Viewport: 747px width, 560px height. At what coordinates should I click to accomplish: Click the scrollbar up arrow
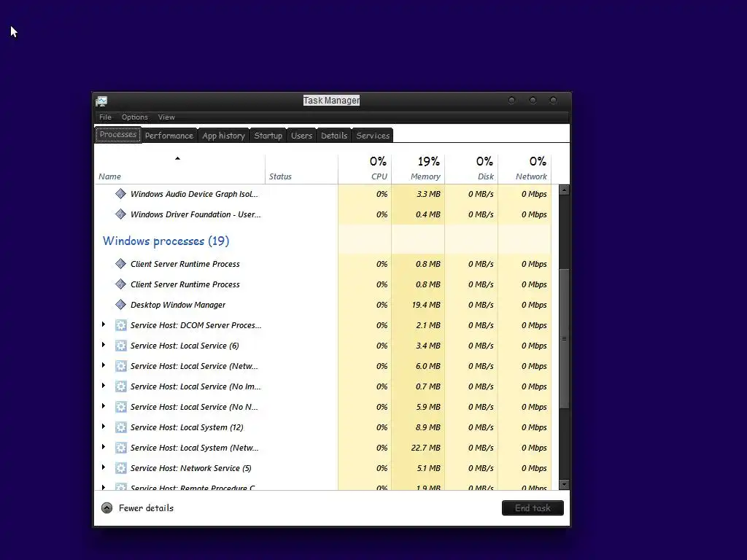click(564, 190)
